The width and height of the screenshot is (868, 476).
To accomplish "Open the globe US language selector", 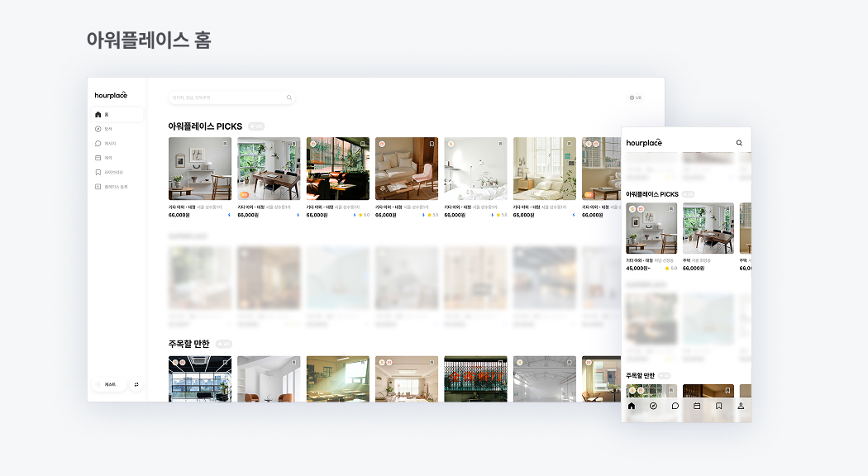I will click(636, 98).
